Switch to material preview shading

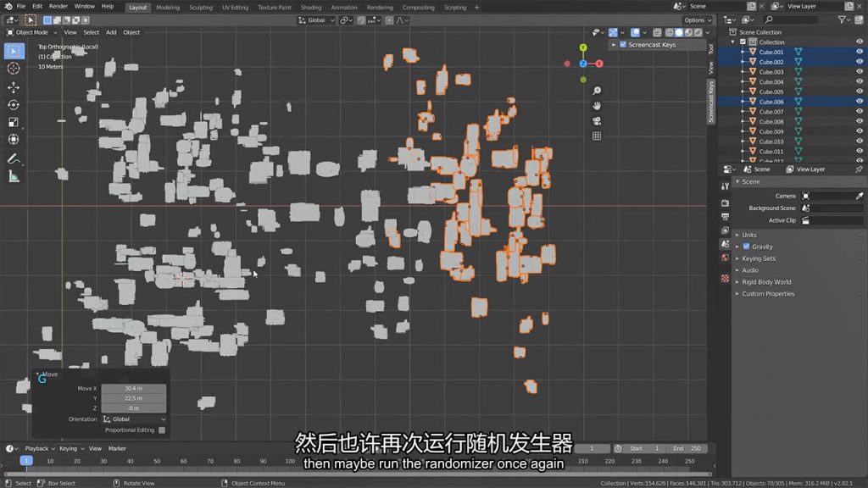pyautogui.click(x=688, y=33)
